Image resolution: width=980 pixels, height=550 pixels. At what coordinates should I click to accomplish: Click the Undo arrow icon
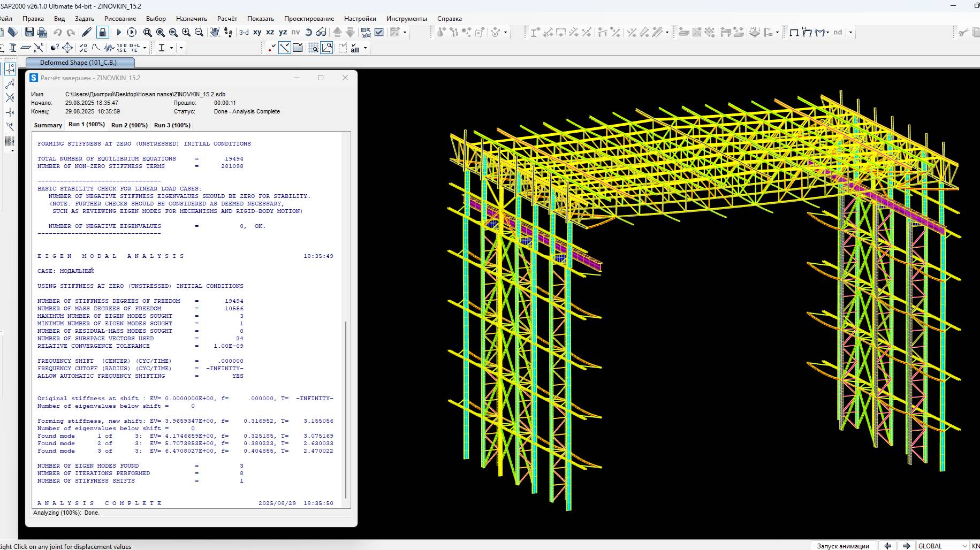(57, 33)
